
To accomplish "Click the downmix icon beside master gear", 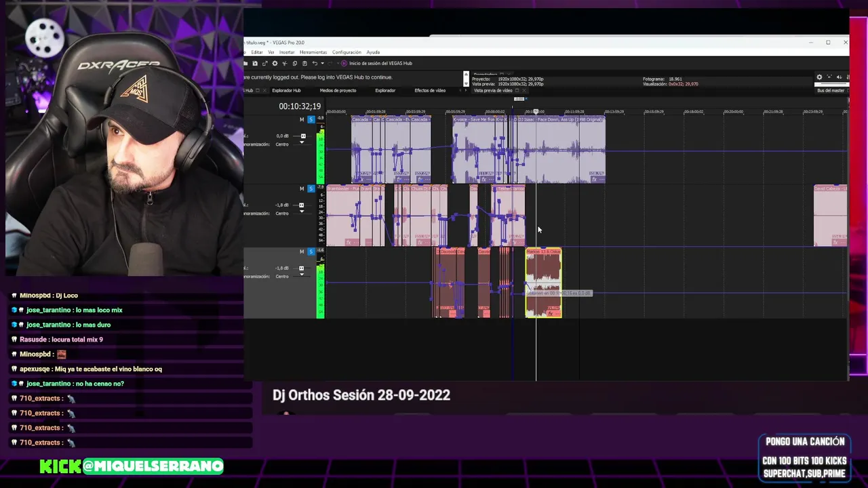I will pyautogui.click(x=829, y=77).
